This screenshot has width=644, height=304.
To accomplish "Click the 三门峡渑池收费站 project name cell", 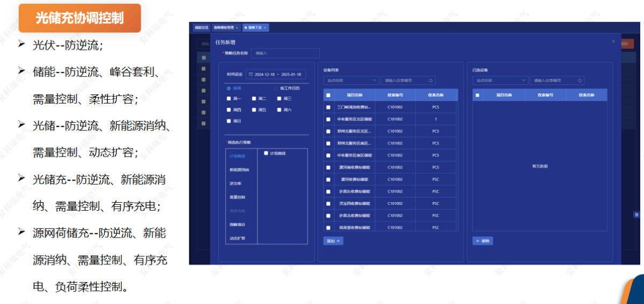I will click(x=354, y=107).
